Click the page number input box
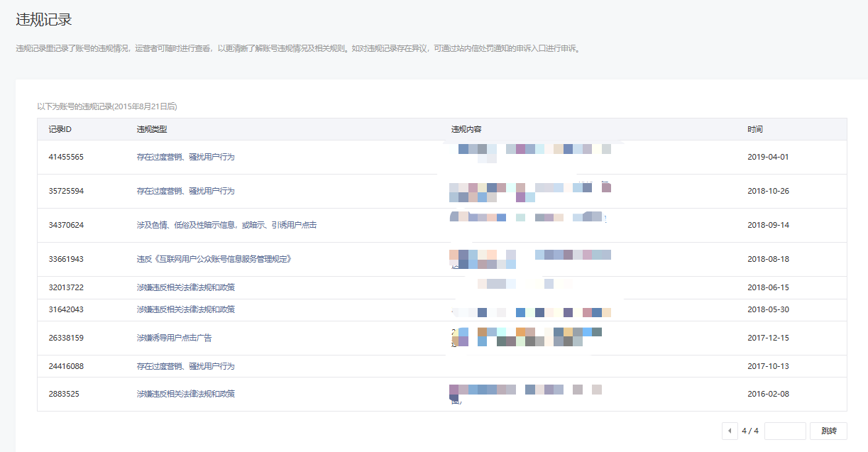 [x=785, y=431]
